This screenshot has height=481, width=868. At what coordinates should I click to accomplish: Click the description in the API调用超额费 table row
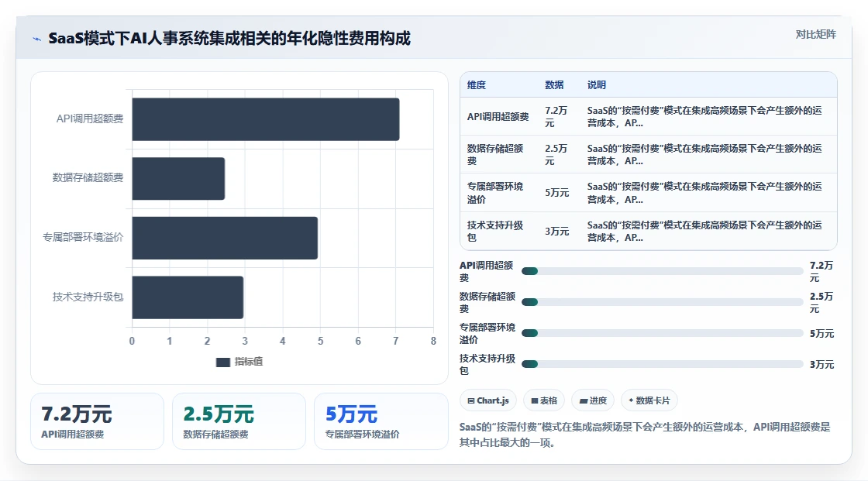pyautogui.click(x=704, y=117)
